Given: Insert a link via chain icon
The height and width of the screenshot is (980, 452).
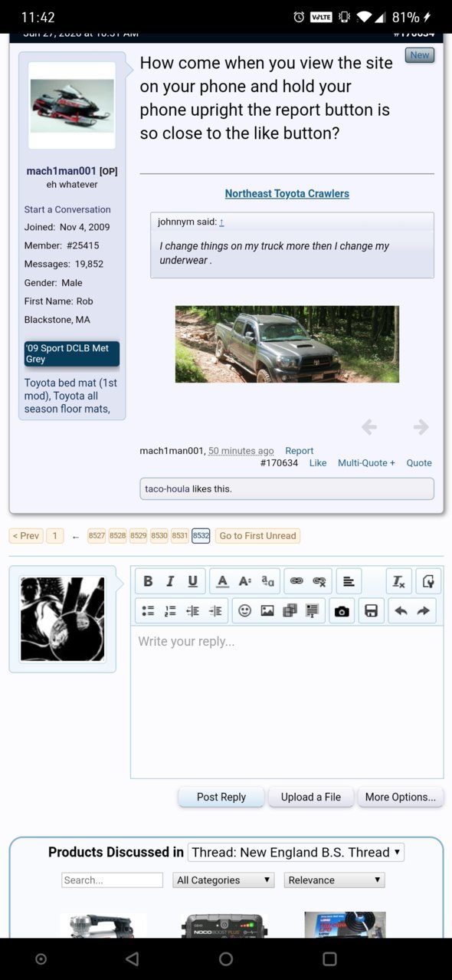Looking at the screenshot, I should pos(296,581).
